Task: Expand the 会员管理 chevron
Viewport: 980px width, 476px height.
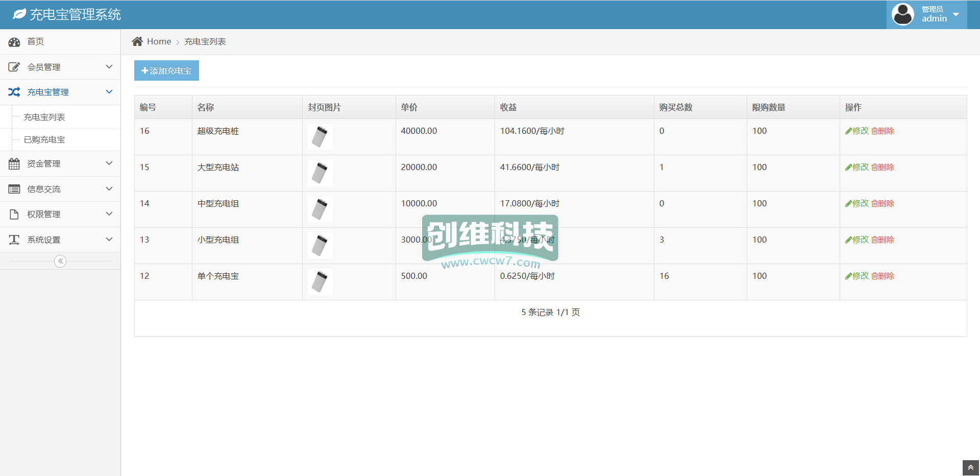Action: click(109, 67)
